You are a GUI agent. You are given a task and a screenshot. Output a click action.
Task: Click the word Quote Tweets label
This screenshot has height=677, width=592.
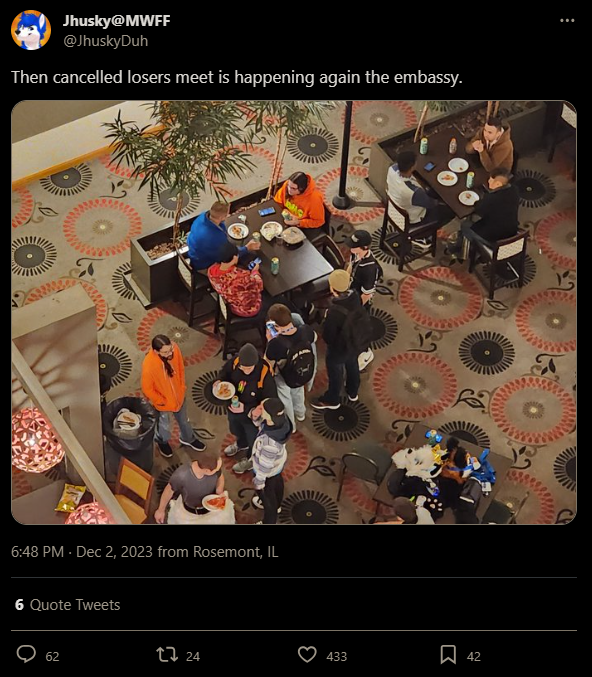(x=75, y=605)
